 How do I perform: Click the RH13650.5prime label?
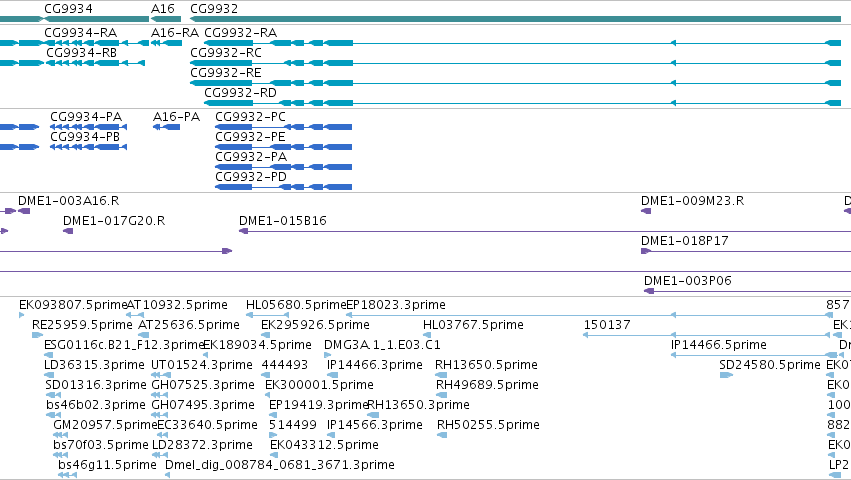pyautogui.click(x=486, y=365)
